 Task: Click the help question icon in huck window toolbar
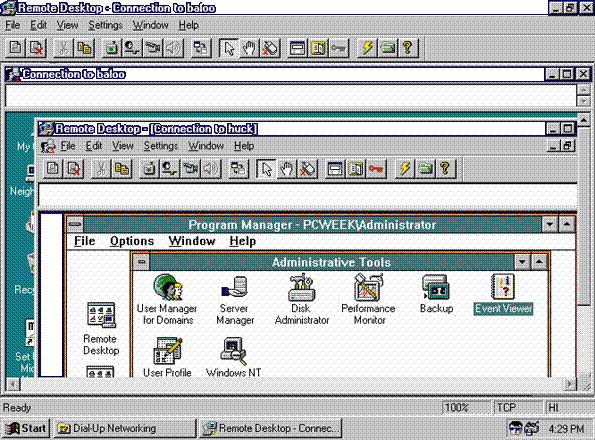pos(445,169)
